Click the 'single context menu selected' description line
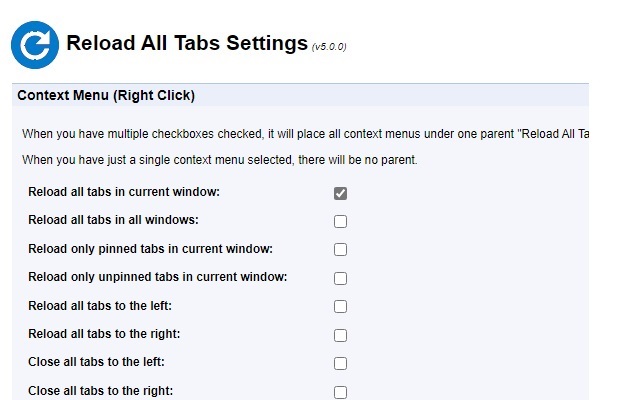 click(220, 160)
